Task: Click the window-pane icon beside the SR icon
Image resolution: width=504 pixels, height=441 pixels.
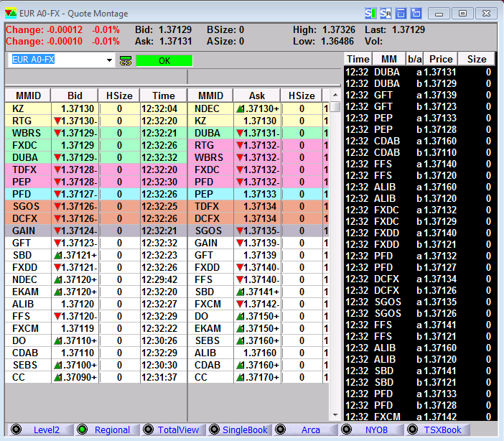Action: click(x=401, y=13)
